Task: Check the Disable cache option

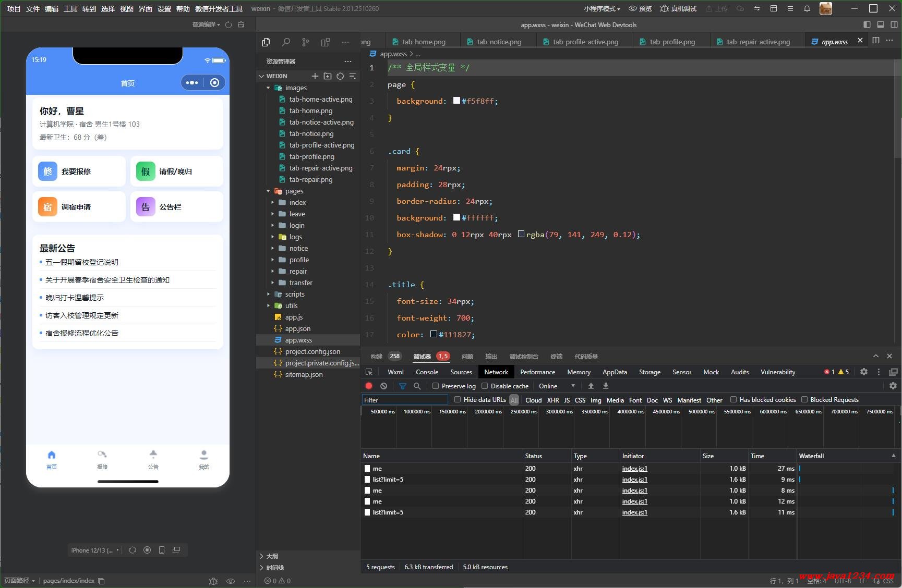Action: [485, 386]
